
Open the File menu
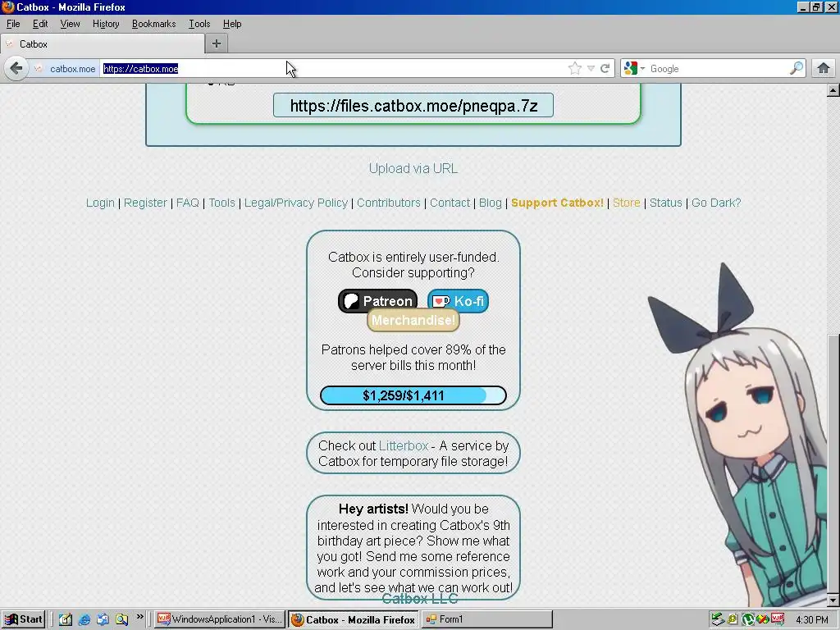(x=13, y=24)
